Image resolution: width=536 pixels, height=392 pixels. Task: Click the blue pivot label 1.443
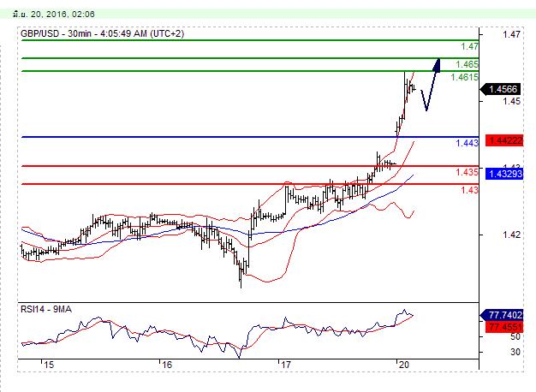467,143
